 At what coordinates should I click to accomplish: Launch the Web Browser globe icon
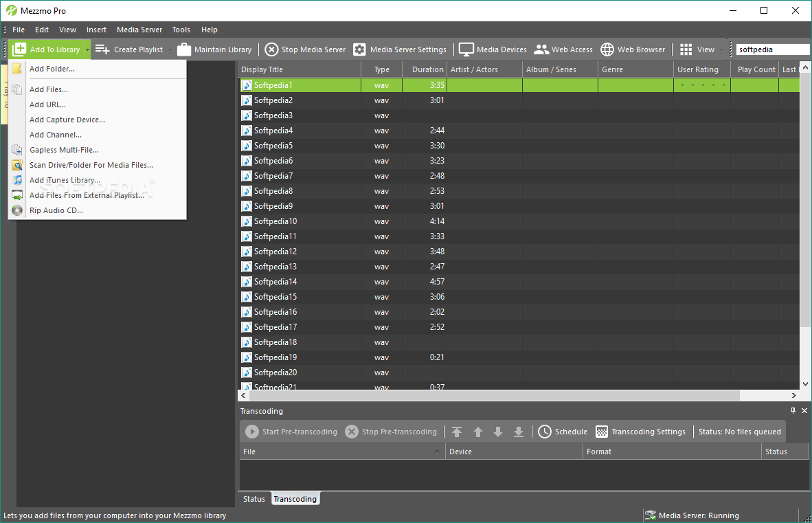coord(607,49)
